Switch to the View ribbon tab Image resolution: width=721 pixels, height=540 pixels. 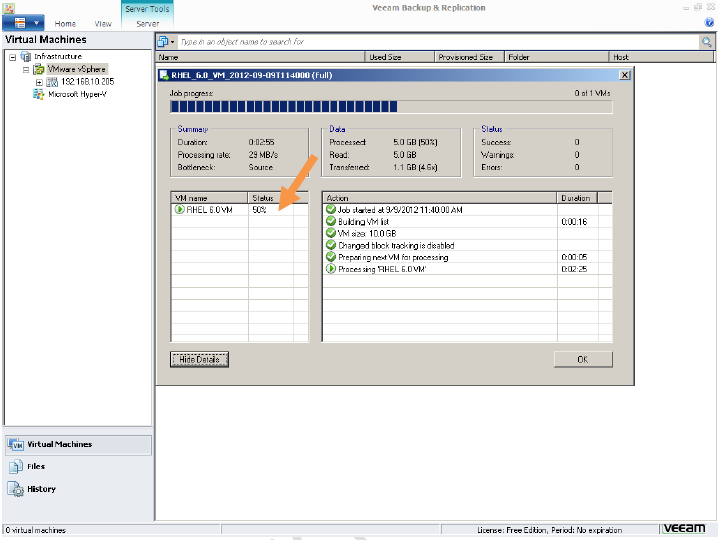point(103,24)
